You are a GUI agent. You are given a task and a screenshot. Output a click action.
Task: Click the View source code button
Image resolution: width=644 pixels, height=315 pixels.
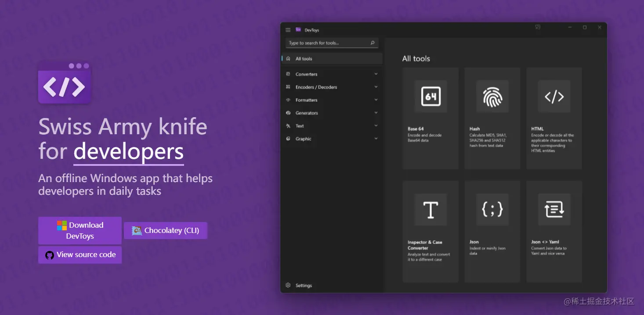[80, 255]
